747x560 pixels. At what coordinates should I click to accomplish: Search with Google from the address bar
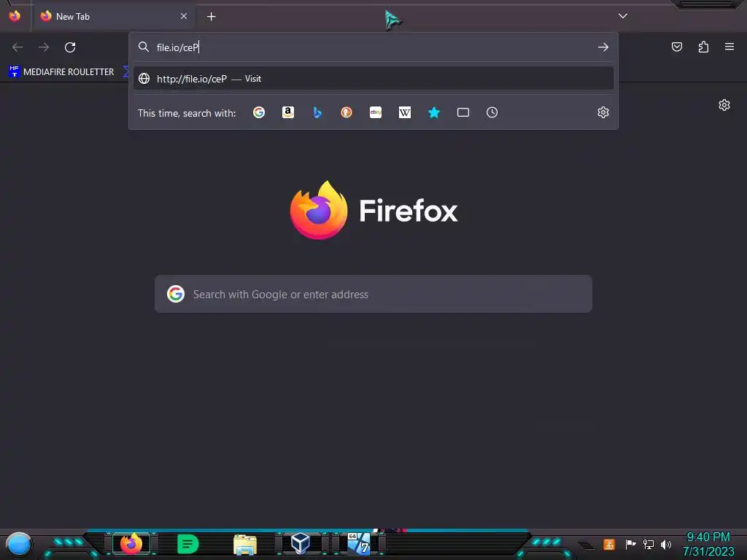tap(259, 112)
